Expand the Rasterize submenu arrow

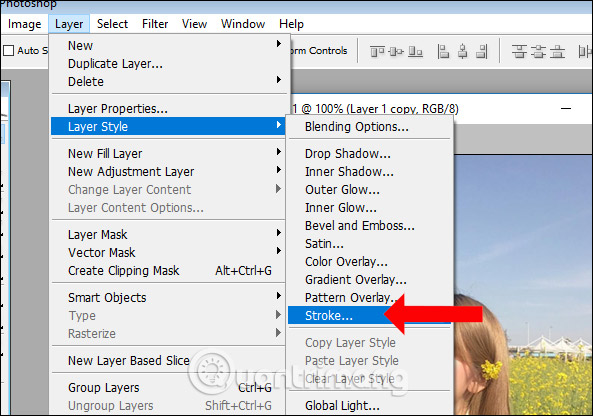click(x=279, y=333)
